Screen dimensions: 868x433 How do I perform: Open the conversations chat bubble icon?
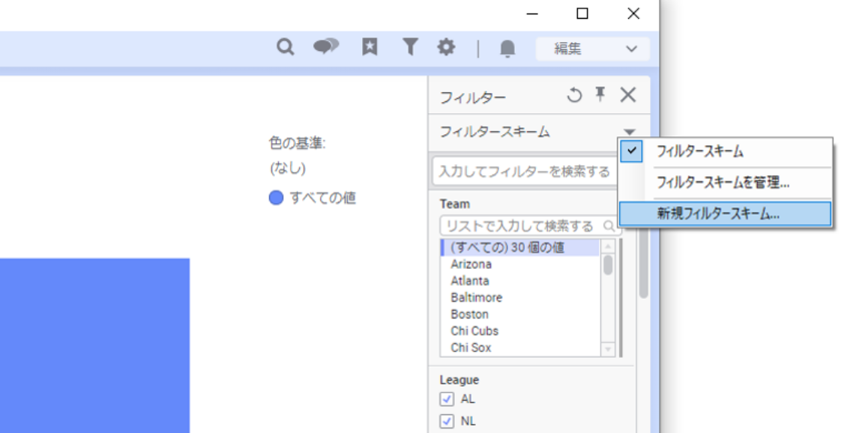coord(326,47)
